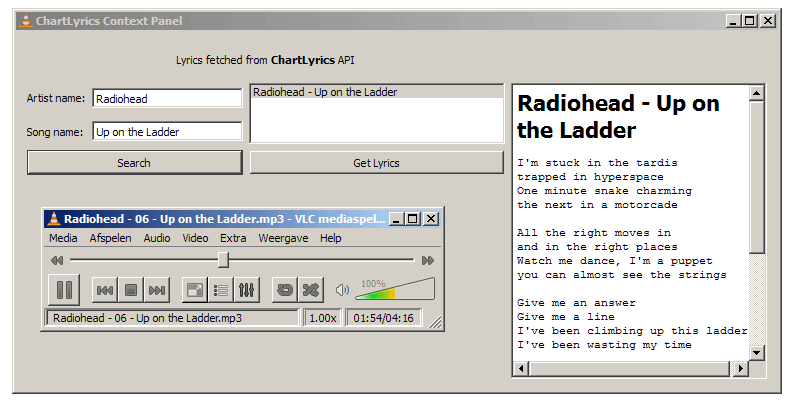
Task: Click the lyric line "Give me an answer"
Action: (576, 303)
